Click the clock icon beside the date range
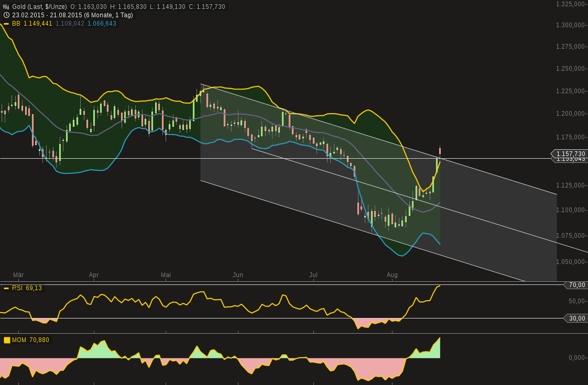Image resolution: width=588 pixels, height=385 pixels. click(x=5, y=14)
